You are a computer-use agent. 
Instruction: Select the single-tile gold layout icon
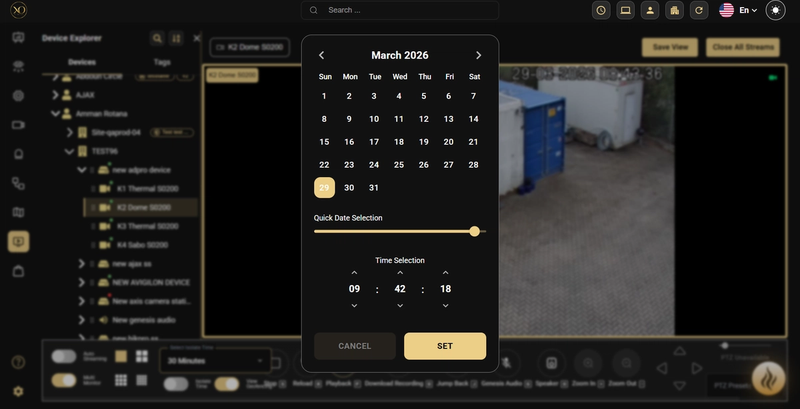click(x=121, y=356)
